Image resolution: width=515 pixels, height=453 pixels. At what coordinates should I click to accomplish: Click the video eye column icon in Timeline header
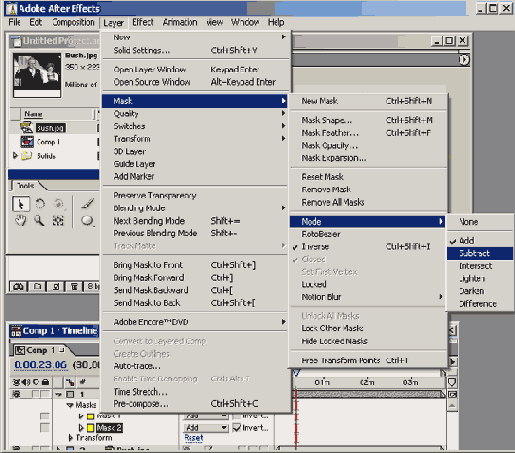[16, 382]
